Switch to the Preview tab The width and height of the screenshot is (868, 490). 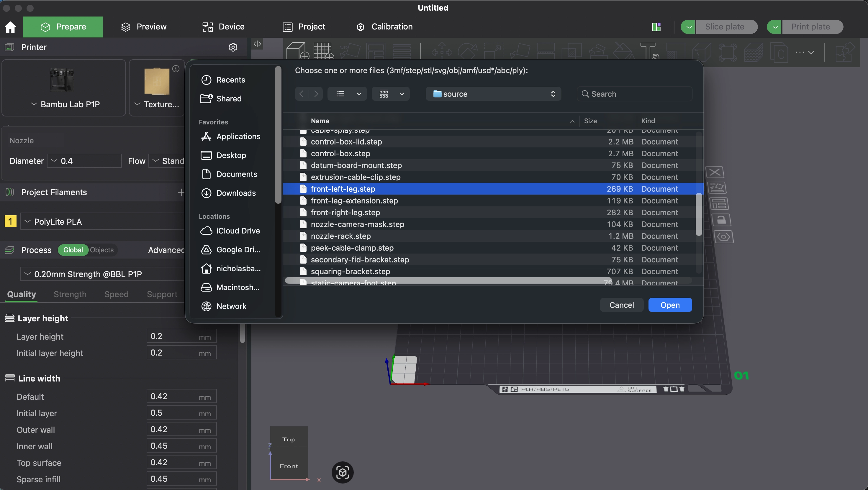pyautogui.click(x=144, y=27)
